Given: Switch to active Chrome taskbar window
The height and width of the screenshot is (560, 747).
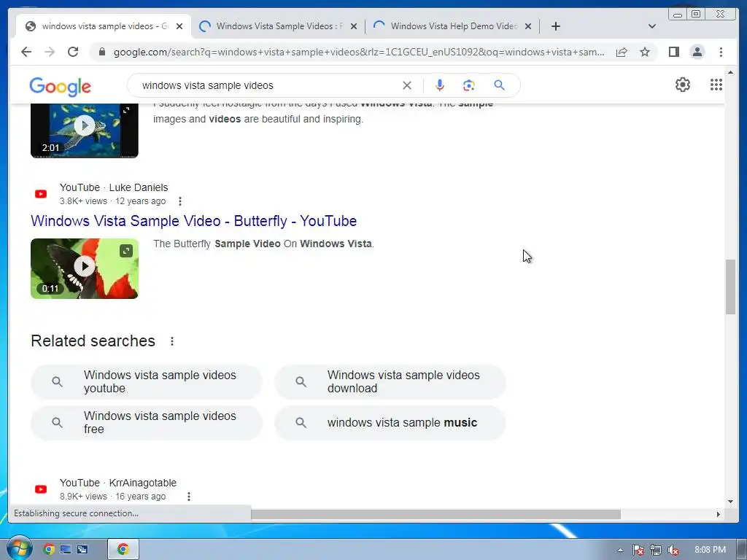Looking at the screenshot, I should [123, 550].
